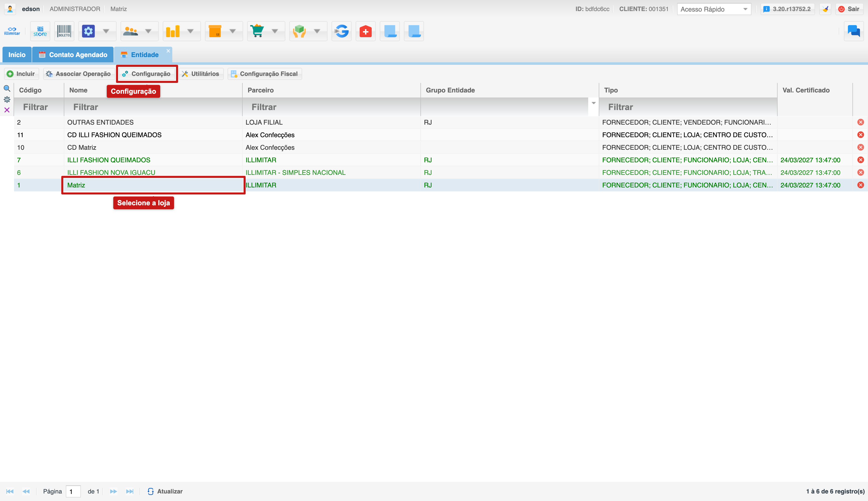Click the Google sync icon

[342, 31]
